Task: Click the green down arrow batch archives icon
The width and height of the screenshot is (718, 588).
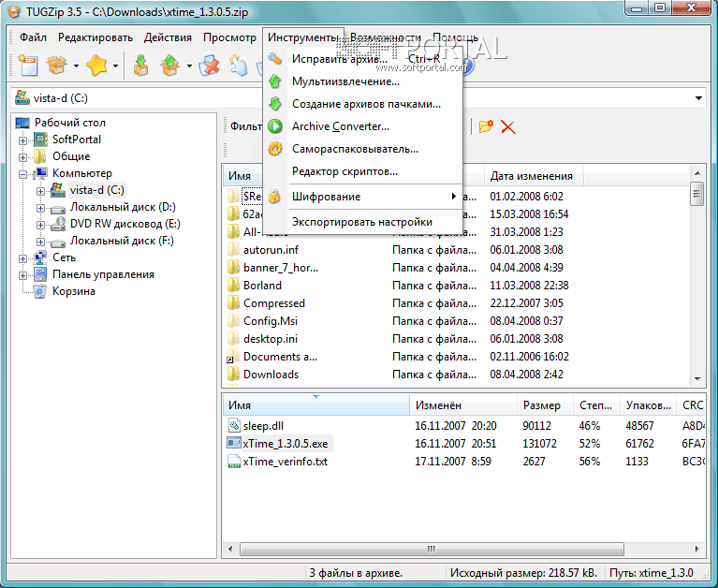Action: coord(274,104)
